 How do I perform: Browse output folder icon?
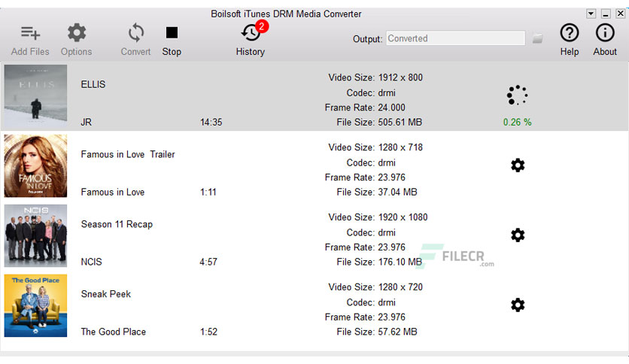click(537, 38)
